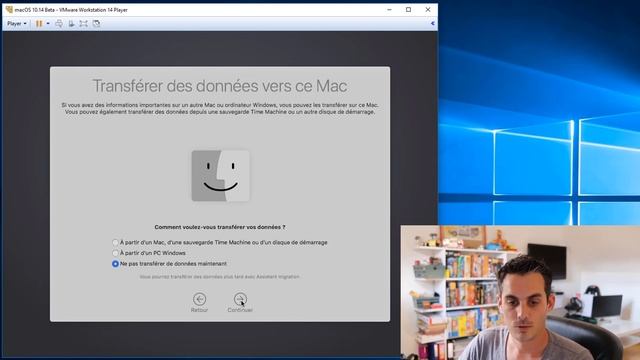Click the Assistant migration hint text
Viewport: 640px width, 360px height.
point(220,277)
